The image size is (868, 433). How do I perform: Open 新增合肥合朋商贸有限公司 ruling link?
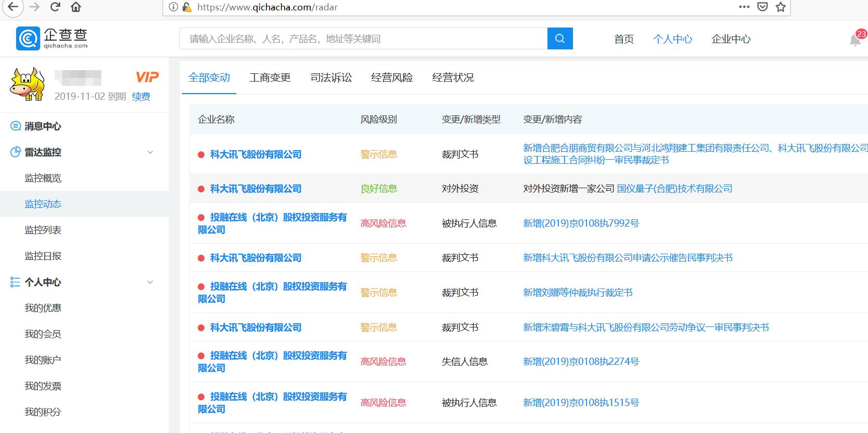click(696, 154)
